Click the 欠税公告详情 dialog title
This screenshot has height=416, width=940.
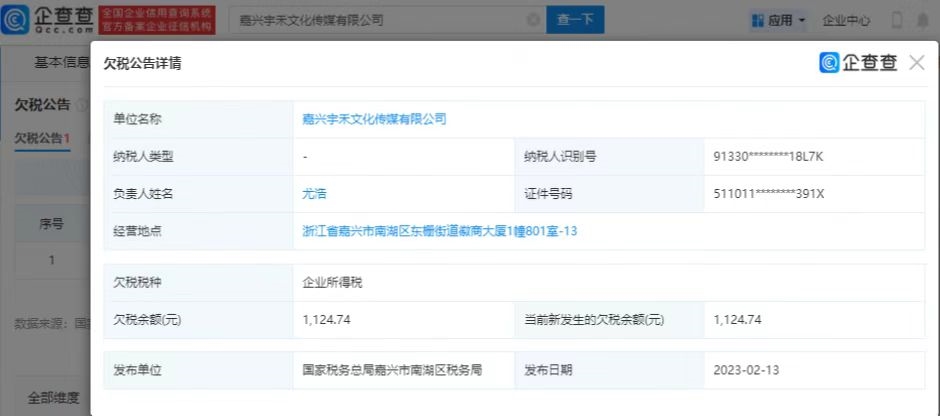[143, 64]
